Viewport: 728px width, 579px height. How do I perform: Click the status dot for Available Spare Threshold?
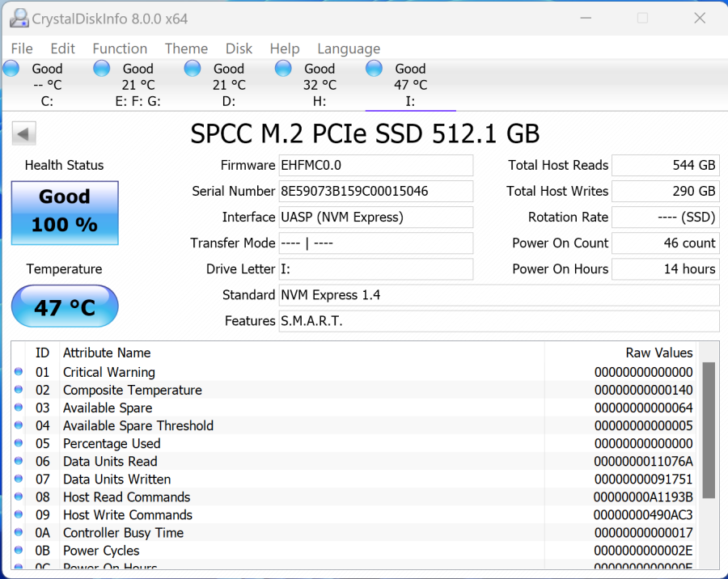pyautogui.click(x=19, y=425)
